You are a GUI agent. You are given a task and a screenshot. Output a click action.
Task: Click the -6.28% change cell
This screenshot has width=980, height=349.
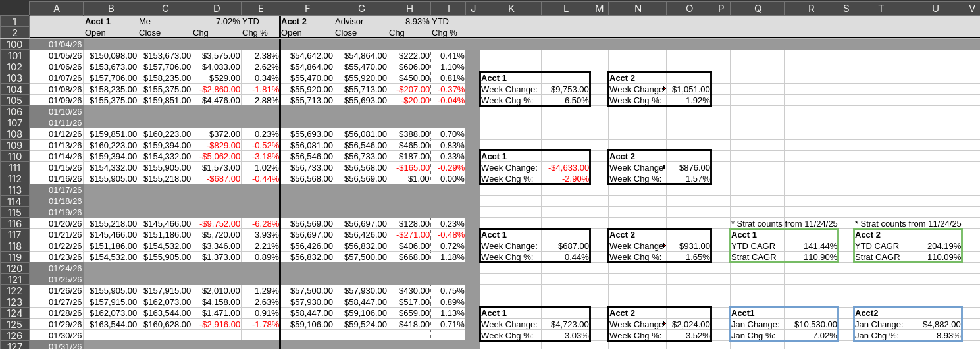[x=261, y=224]
